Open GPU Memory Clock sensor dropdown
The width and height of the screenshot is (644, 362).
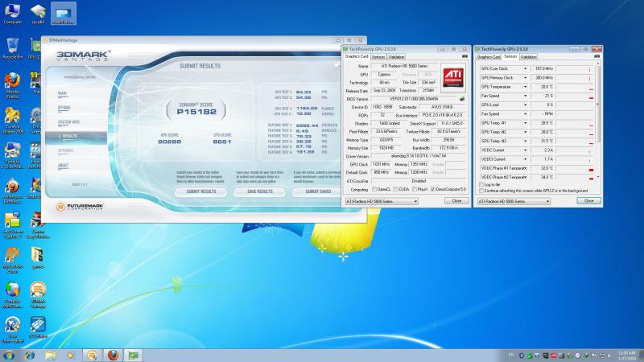[x=525, y=77]
